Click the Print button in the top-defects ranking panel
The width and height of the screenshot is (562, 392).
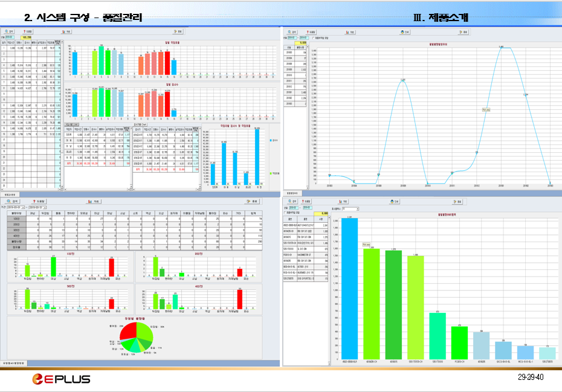point(394,201)
